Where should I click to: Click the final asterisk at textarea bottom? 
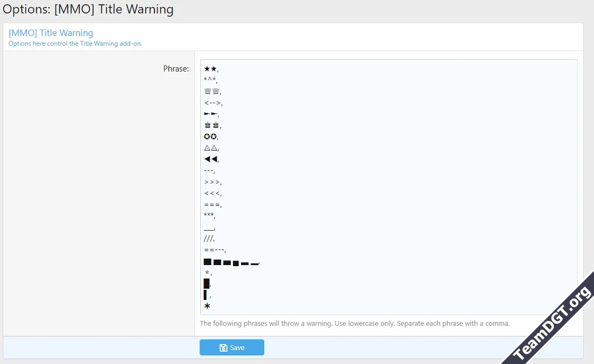tap(207, 306)
